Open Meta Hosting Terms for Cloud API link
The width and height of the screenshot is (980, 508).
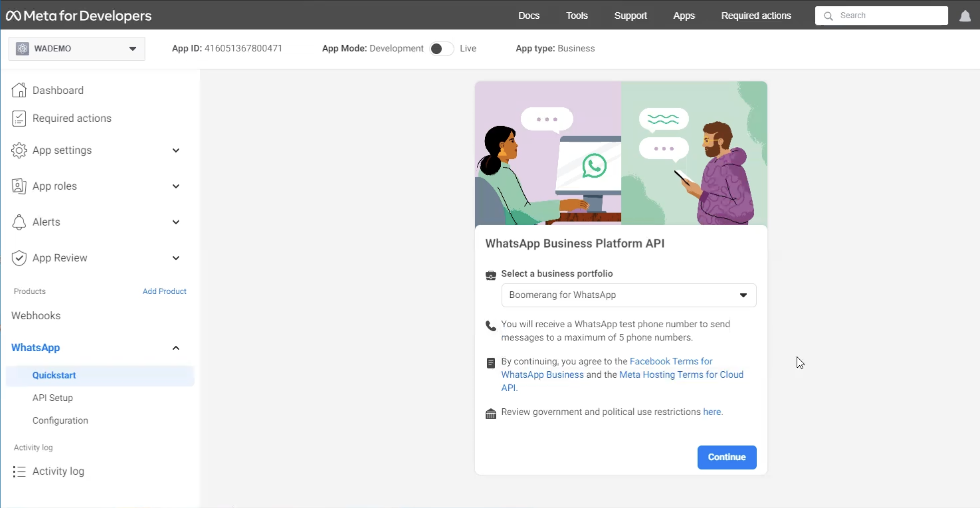coord(681,374)
